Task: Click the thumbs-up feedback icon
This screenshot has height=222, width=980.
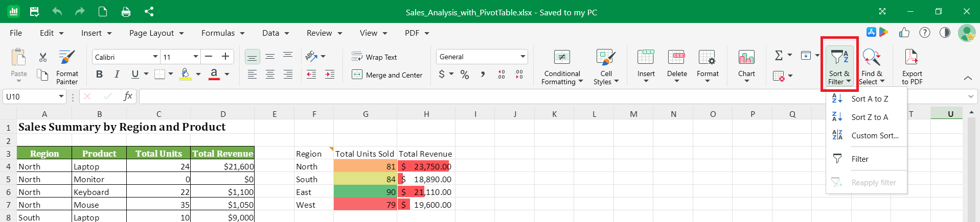Action: point(904,33)
